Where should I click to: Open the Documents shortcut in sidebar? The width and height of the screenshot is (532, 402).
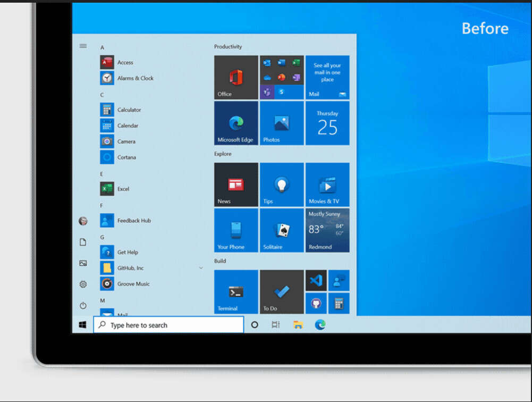[x=83, y=242]
